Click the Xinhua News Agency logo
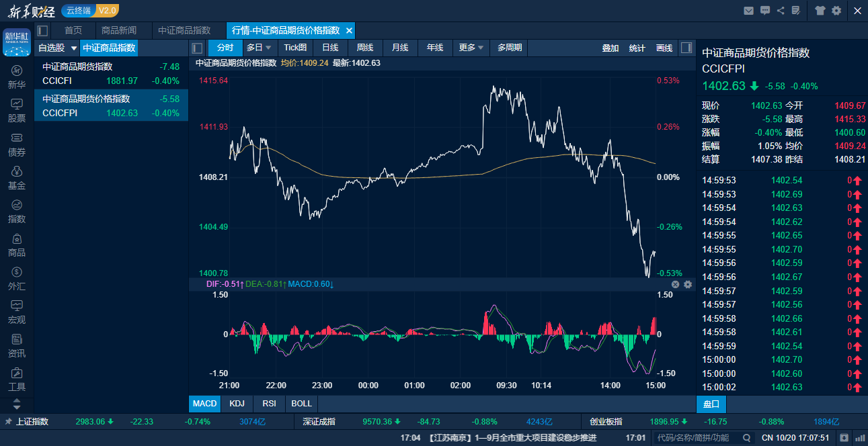 coord(17,41)
